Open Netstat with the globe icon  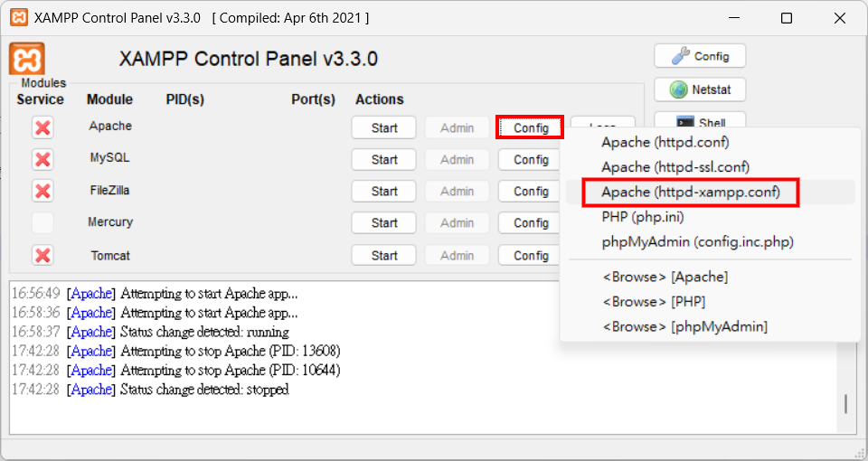click(x=700, y=89)
